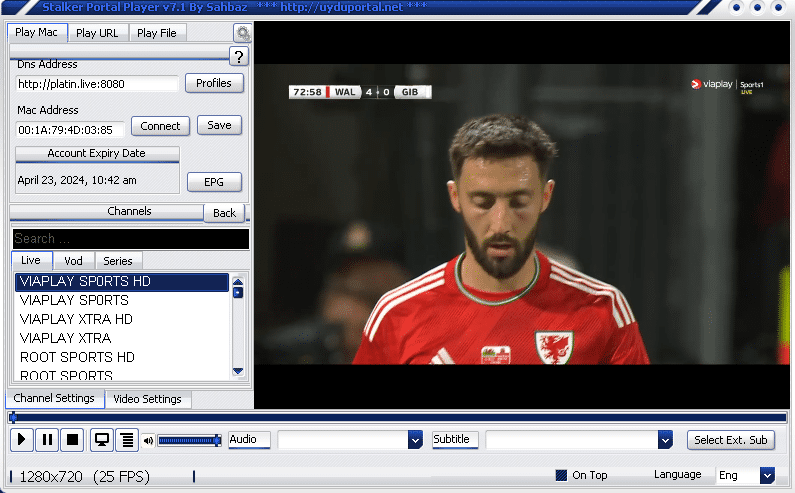Switch to the Video Settings tab

coord(147,399)
